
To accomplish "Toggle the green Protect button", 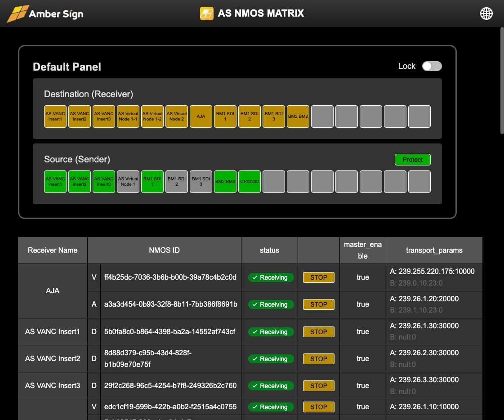I will coord(412,160).
